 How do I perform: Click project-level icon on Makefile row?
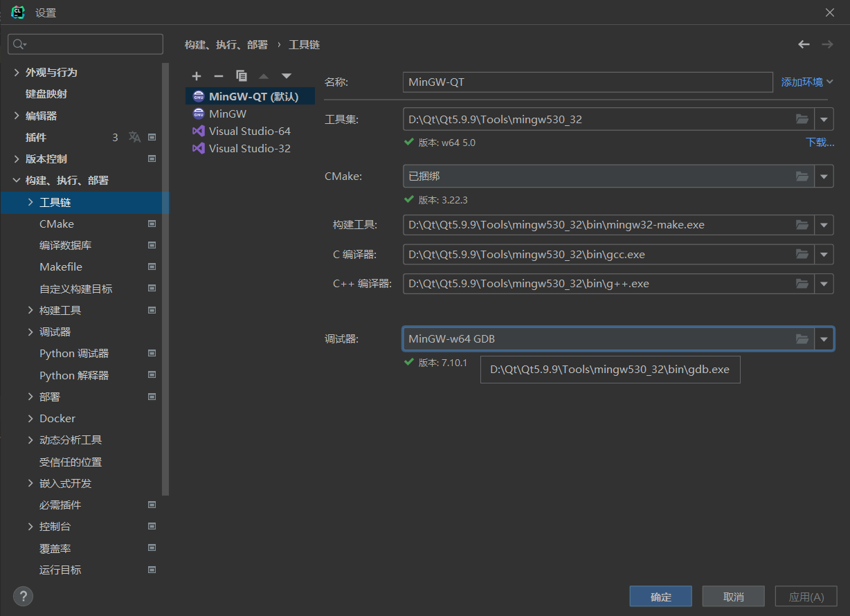(x=152, y=266)
